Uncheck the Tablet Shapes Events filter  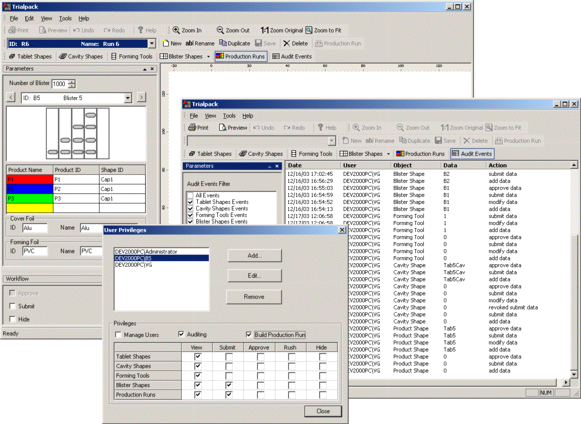190,202
